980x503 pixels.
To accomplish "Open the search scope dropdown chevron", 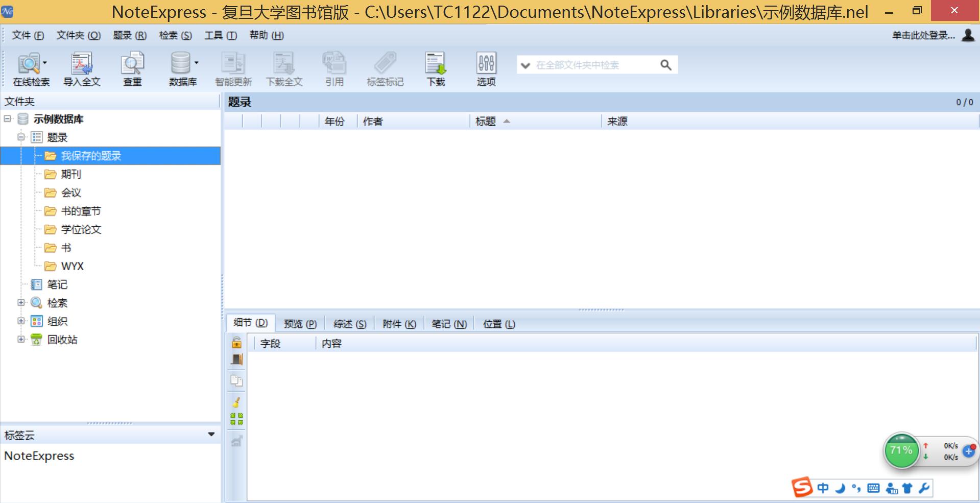I will point(525,65).
